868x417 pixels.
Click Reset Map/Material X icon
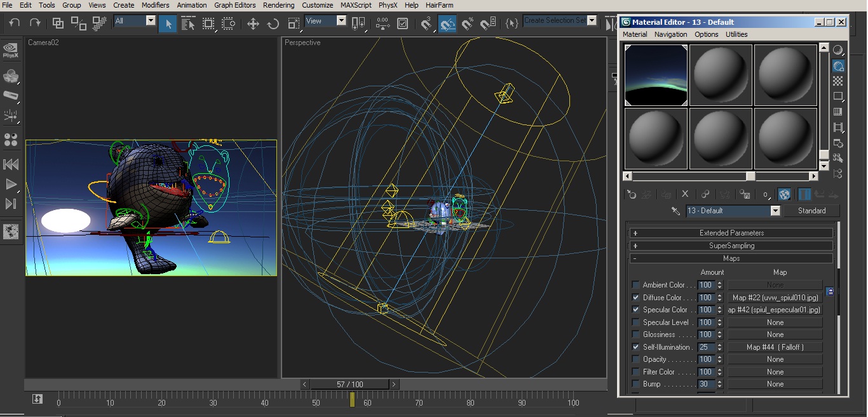[x=685, y=194]
